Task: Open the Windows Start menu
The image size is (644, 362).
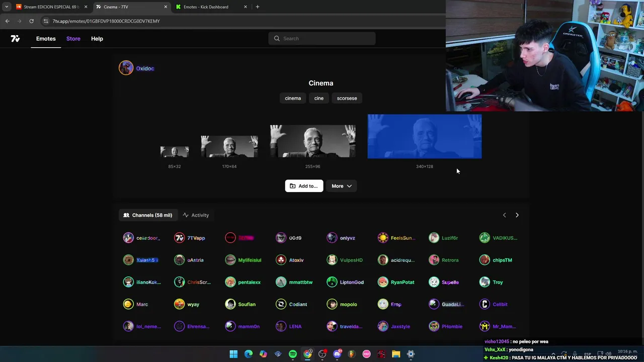Action: point(233,354)
